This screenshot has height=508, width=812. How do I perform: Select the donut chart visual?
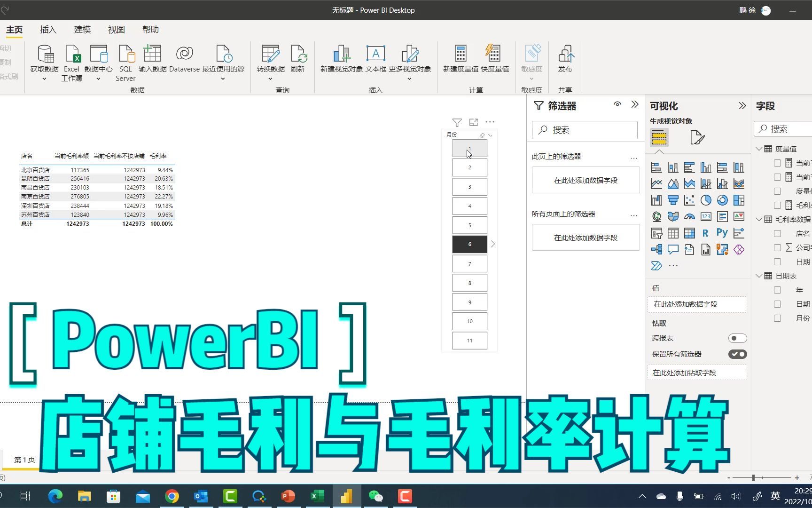(722, 200)
